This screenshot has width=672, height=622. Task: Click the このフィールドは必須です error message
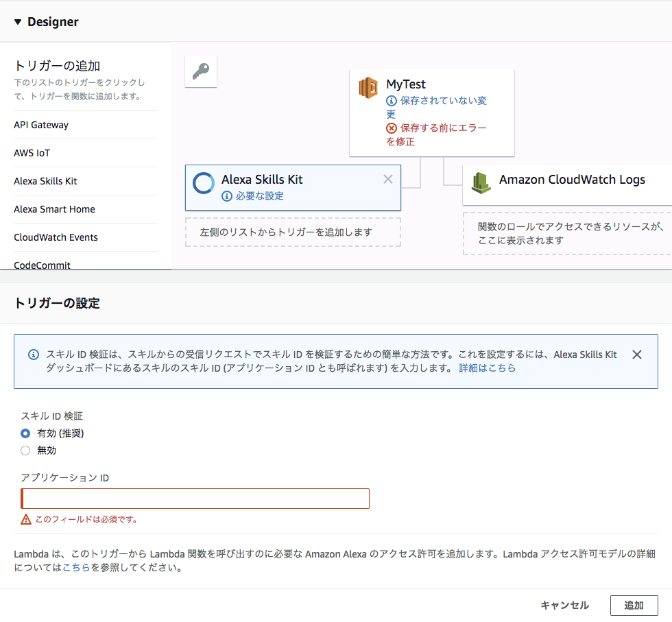point(86,520)
